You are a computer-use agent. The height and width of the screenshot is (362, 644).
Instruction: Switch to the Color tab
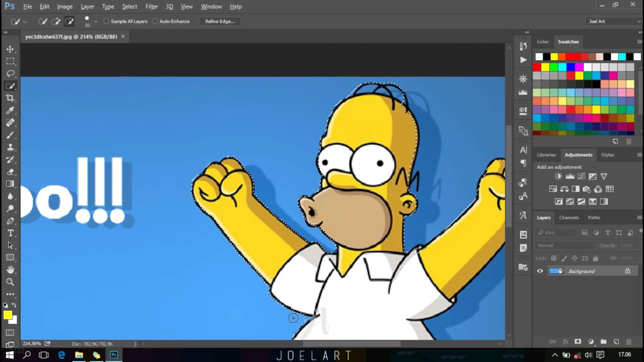542,42
